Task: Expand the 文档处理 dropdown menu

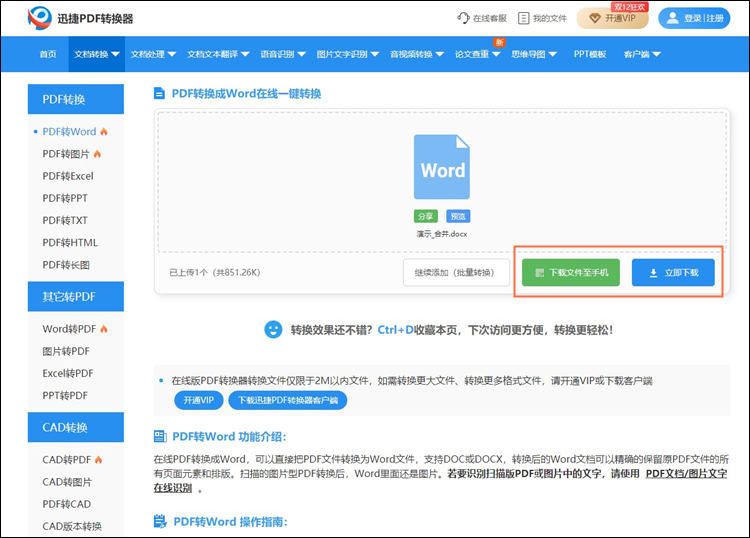Action: (x=153, y=54)
